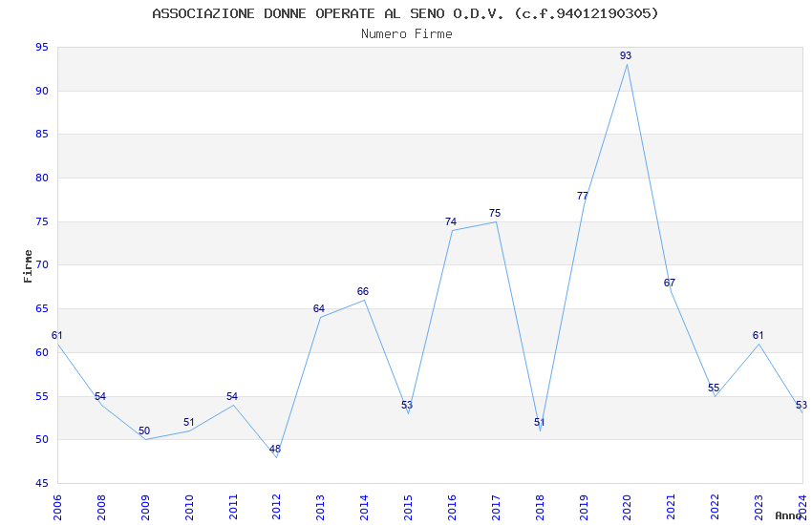This screenshot has height=525, width=812.
Task: Click the x-axis year 2021
Action: pyautogui.click(x=671, y=507)
